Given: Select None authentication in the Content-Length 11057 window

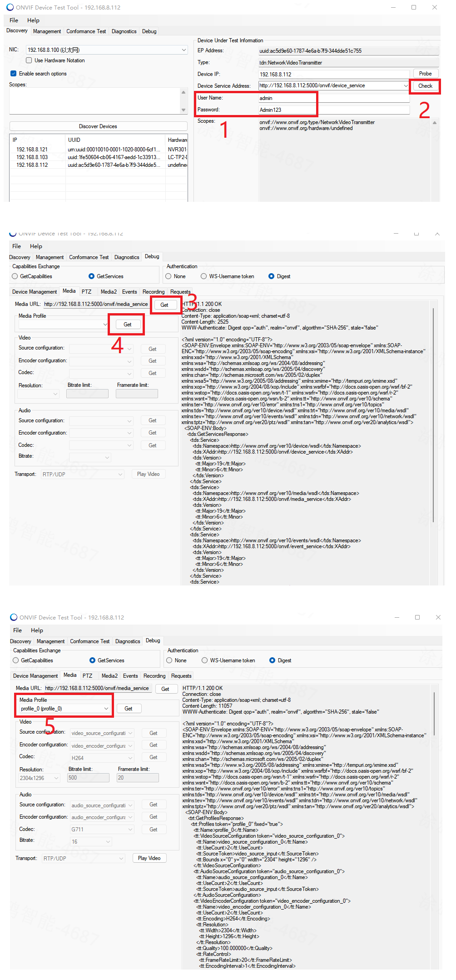Looking at the screenshot, I should pos(169,660).
